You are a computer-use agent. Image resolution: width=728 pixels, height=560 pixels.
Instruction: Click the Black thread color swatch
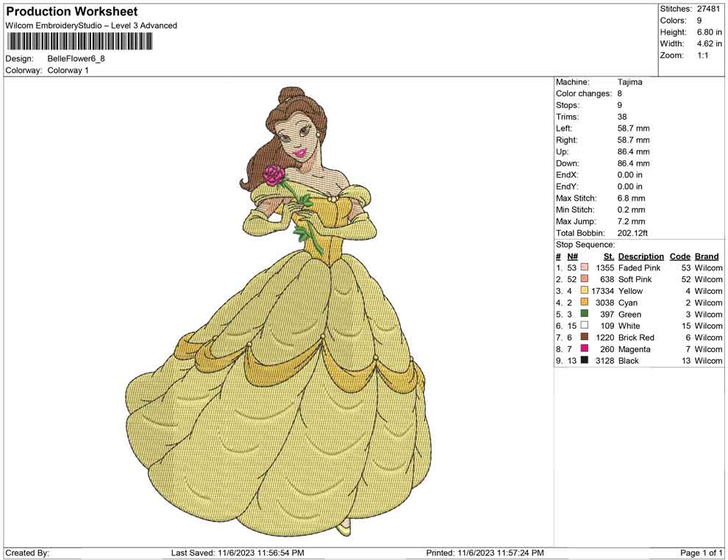(585, 361)
